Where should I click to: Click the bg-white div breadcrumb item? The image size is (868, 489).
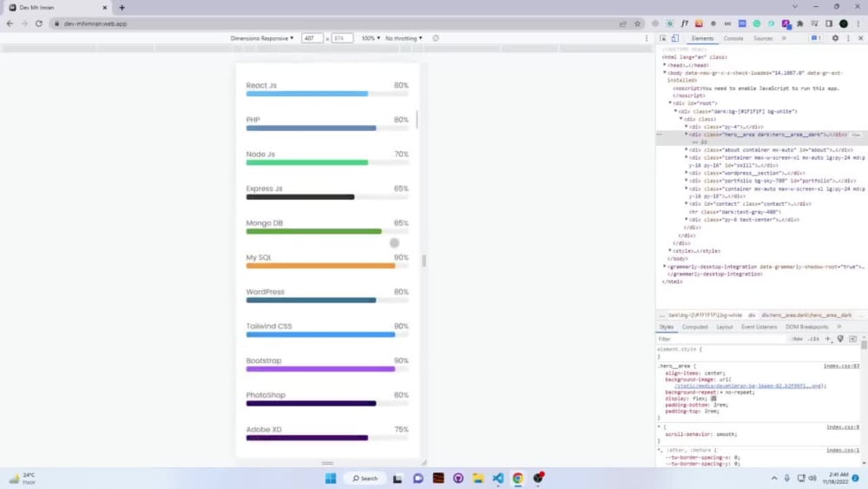click(x=705, y=315)
